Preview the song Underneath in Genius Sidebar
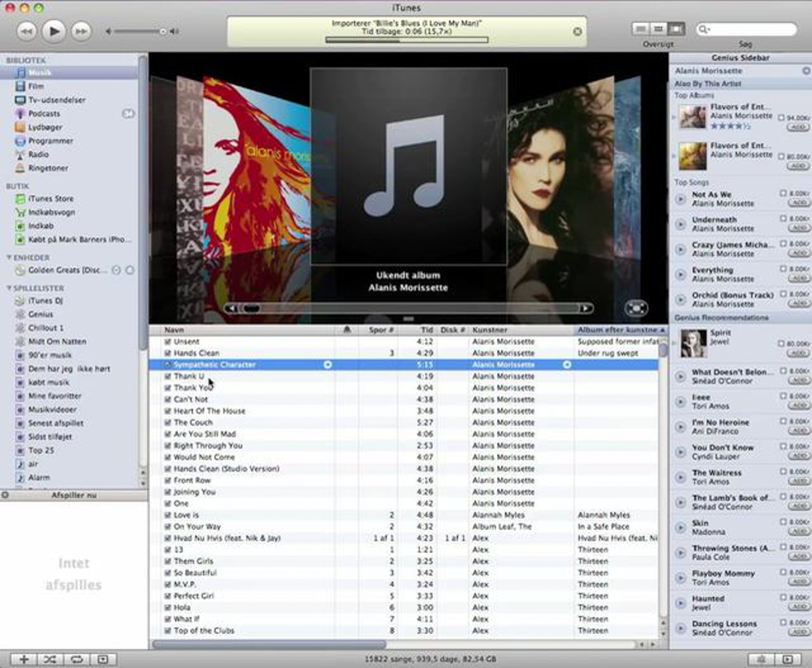 (x=680, y=224)
